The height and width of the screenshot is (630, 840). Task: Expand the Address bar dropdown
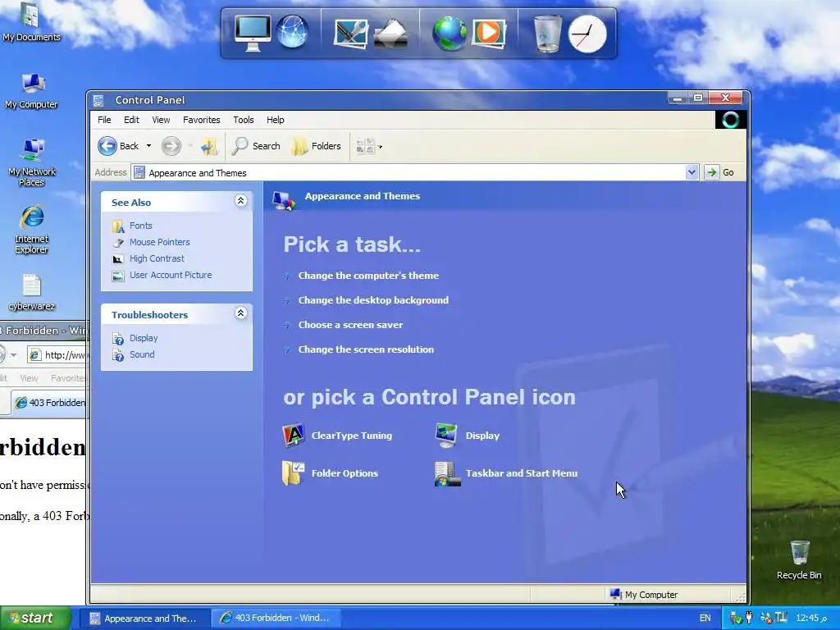point(692,172)
